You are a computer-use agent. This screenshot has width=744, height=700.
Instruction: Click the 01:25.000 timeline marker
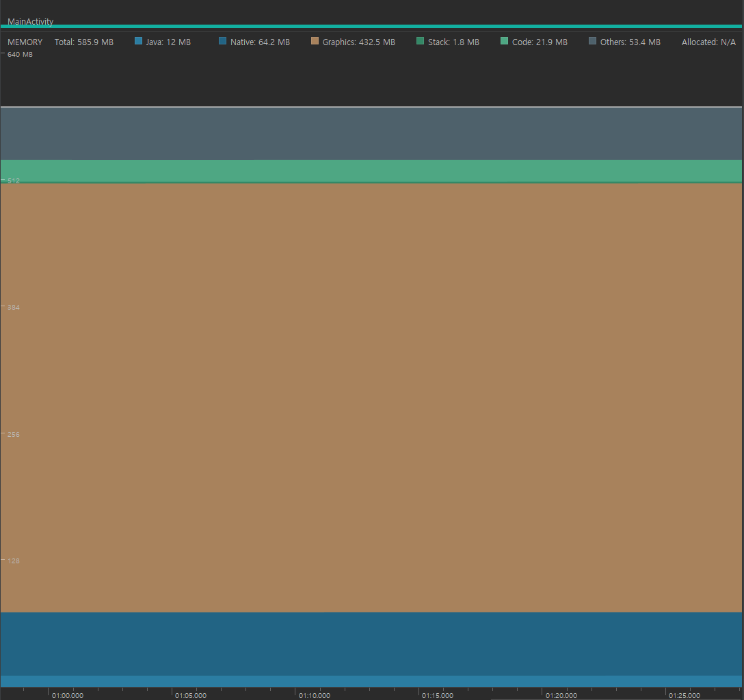[x=685, y=695]
